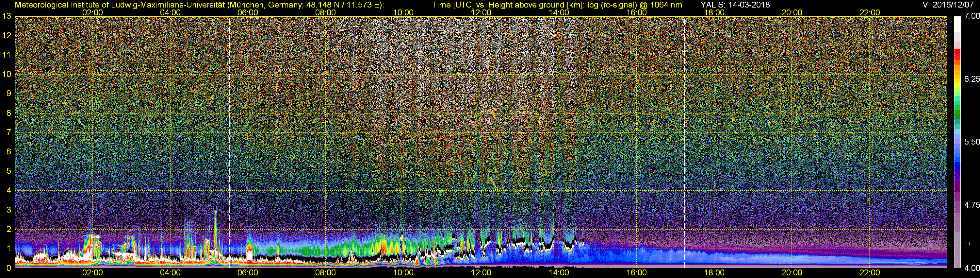Click the 11 km height axis label

[x=7, y=55]
